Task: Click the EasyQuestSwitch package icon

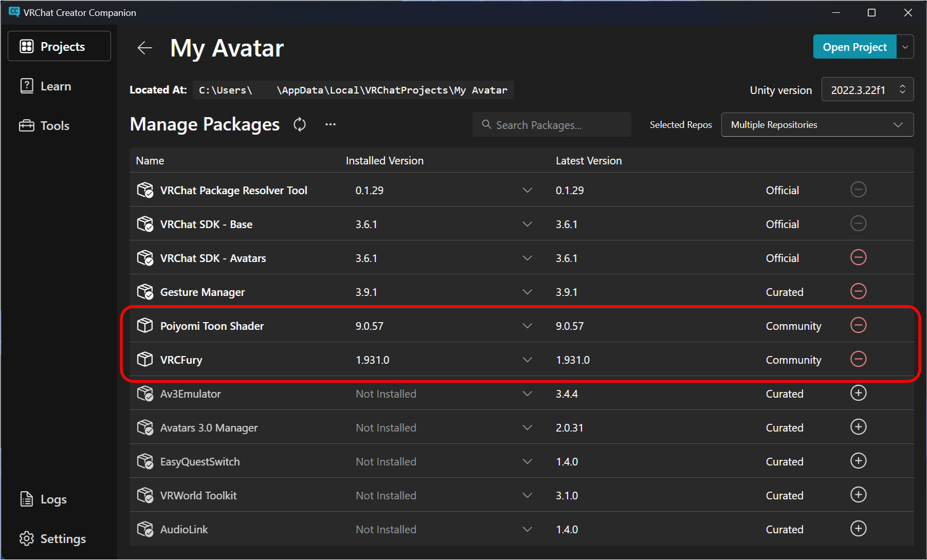Action: [x=145, y=461]
